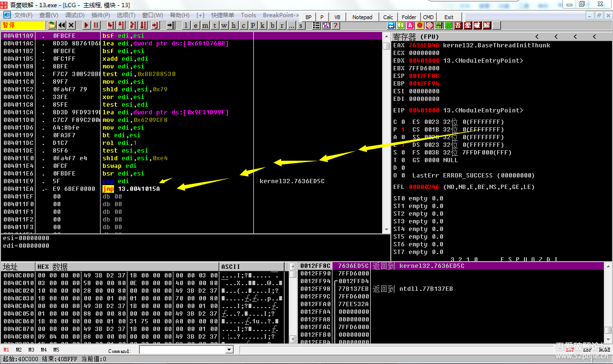
Task: Open Help with red question mark icon
Action: [x=335, y=25]
